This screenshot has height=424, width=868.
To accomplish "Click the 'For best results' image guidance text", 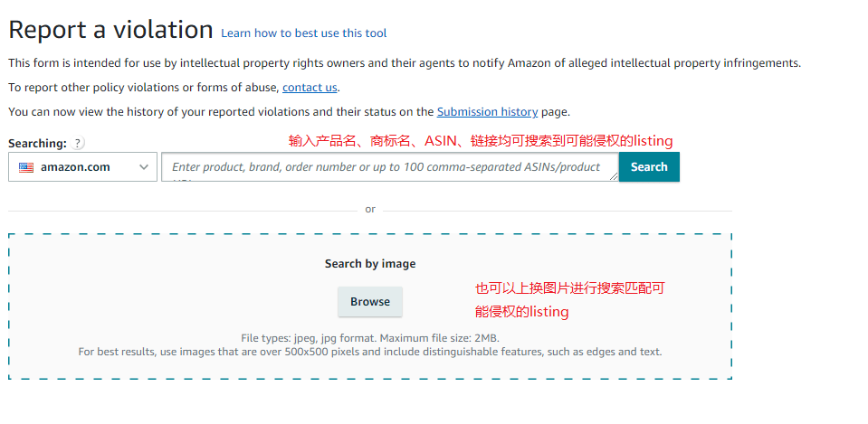I will [x=370, y=352].
